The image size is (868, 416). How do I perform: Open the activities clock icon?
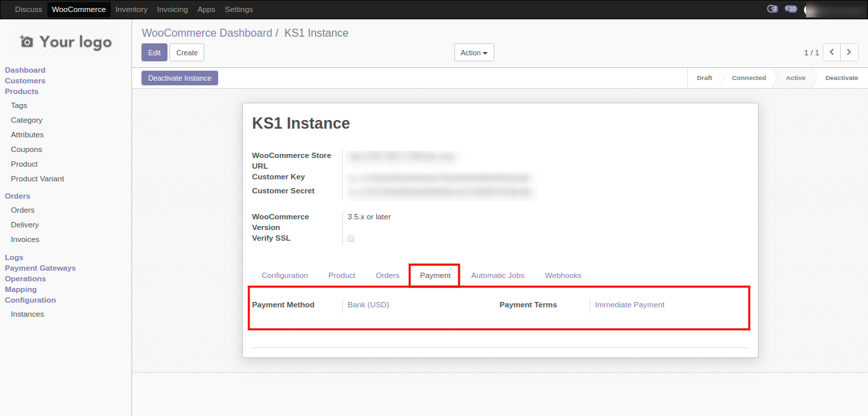[x=772, y=9]
